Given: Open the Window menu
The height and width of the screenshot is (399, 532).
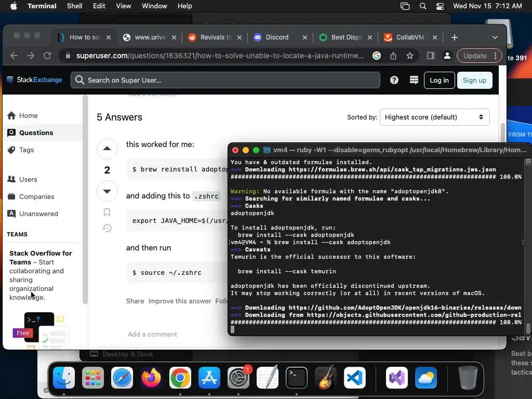Looking at the screenshot, I should (154, 6).
